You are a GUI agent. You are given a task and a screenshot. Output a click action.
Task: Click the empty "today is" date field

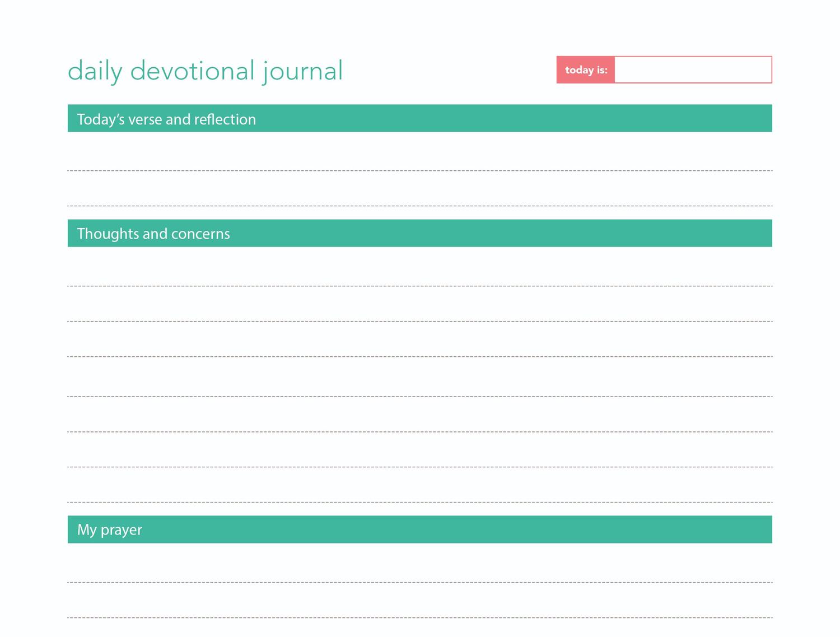693,70
